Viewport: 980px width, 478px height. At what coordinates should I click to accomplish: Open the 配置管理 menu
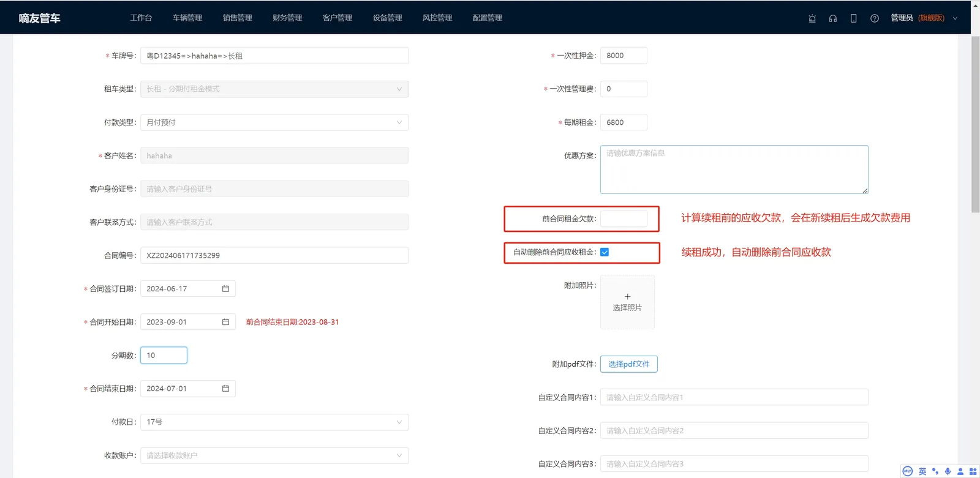(x=488, y=18)
